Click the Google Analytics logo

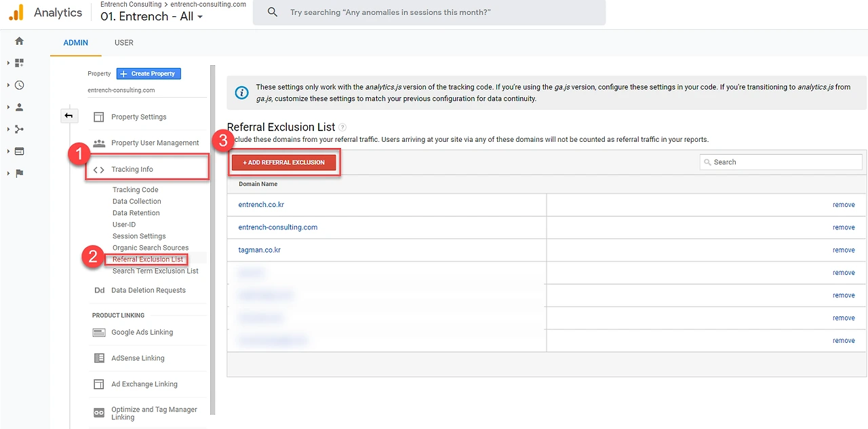pyautogui.click(x=16, y=12)
